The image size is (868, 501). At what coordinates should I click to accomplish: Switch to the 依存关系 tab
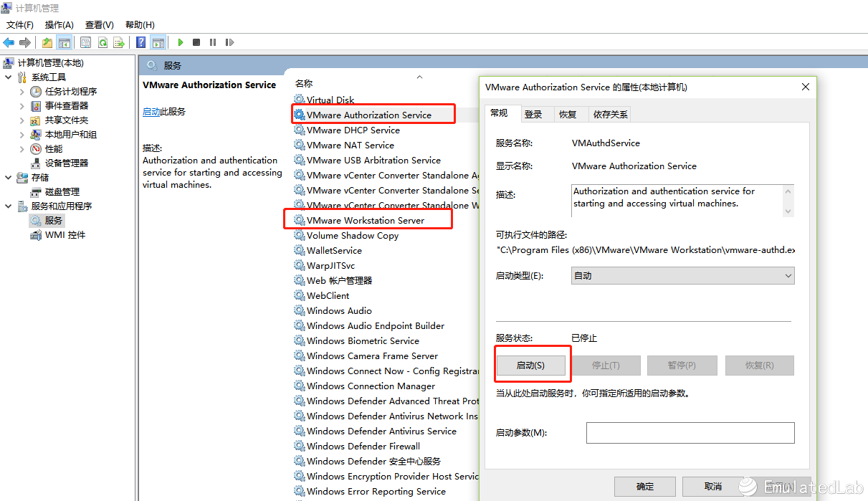pos(610,115)
